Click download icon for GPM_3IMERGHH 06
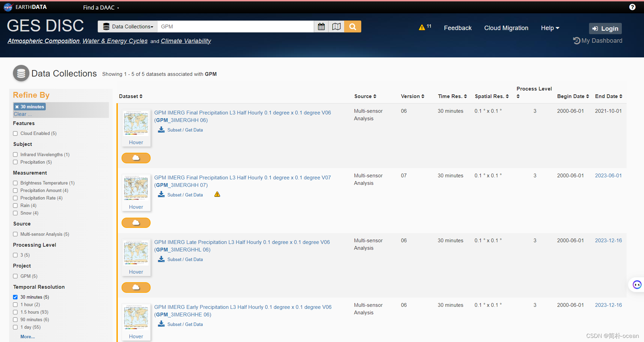644x342 pixels. [x=161, y=130]
